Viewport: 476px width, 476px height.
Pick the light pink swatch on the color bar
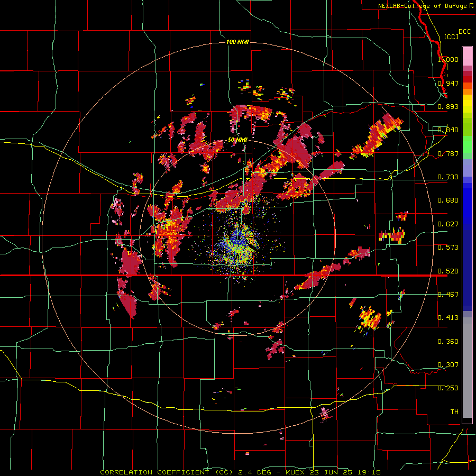(467, 57)
